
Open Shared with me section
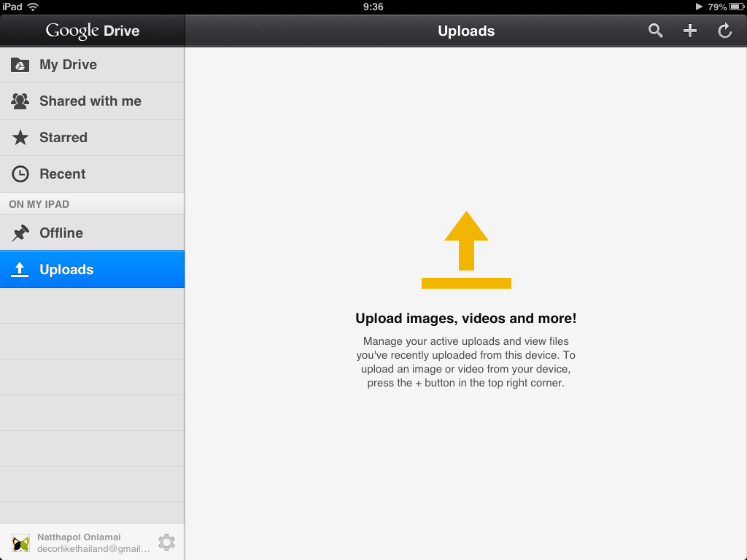point(93,101)
